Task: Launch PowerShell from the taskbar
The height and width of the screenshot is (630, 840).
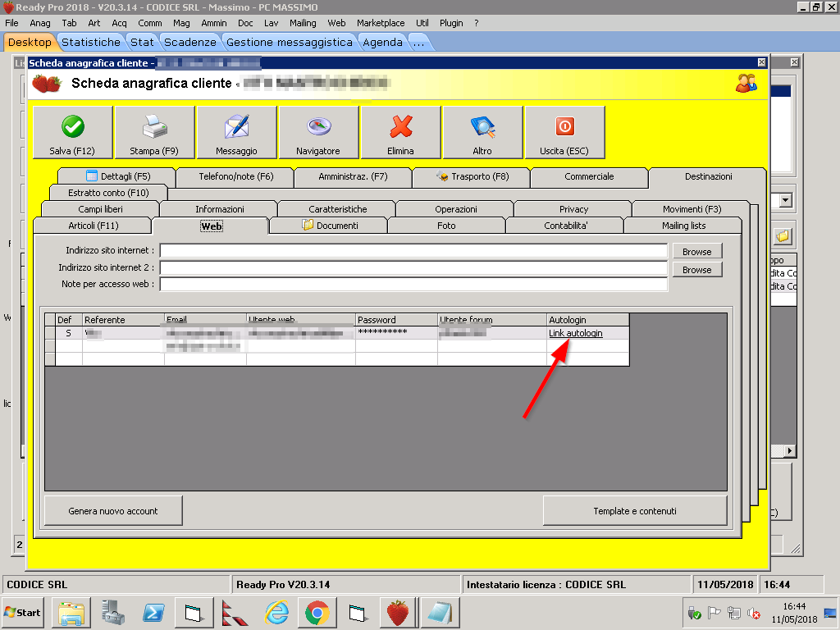Action: click(153, 613)
